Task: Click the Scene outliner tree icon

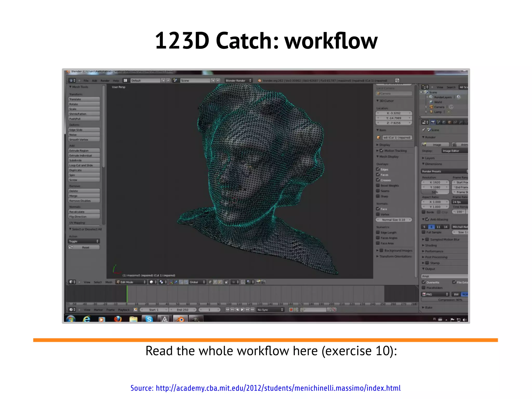Action: pyautogui.click(x=426, y=92)
